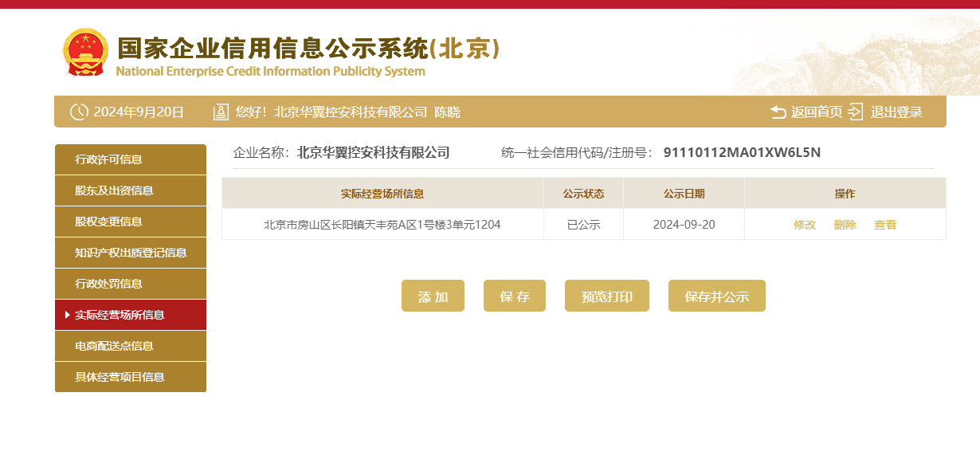Screen dimensions: 980x471
Task: Open 行政处罚信息 in the sidebar
Action: click(x=131, y=284)
